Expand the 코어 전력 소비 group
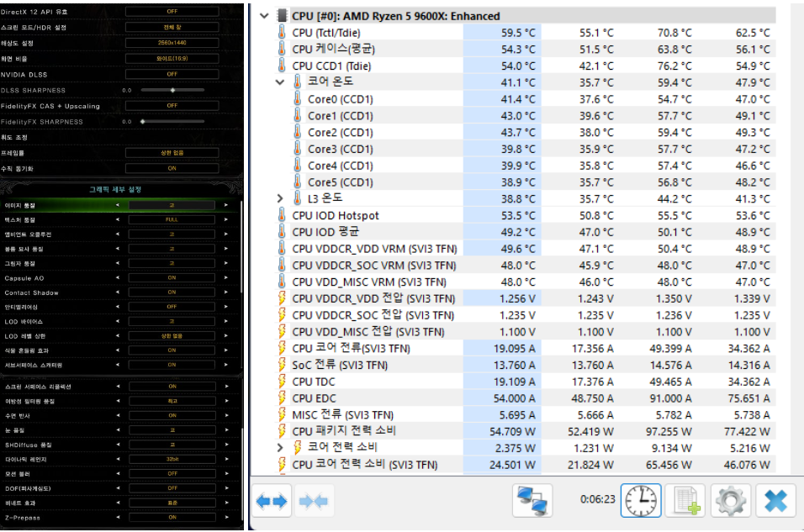804x532 pixels. [x=282, y=448]
